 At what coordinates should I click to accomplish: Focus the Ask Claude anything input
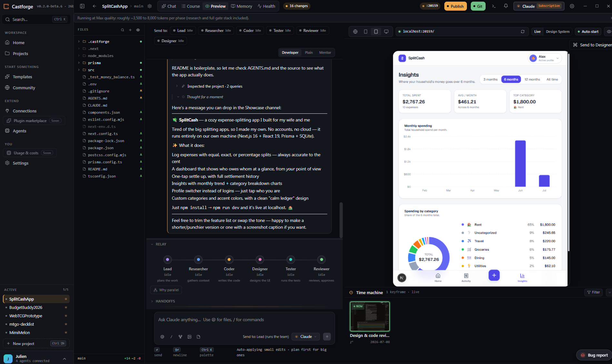click(244, 320)
